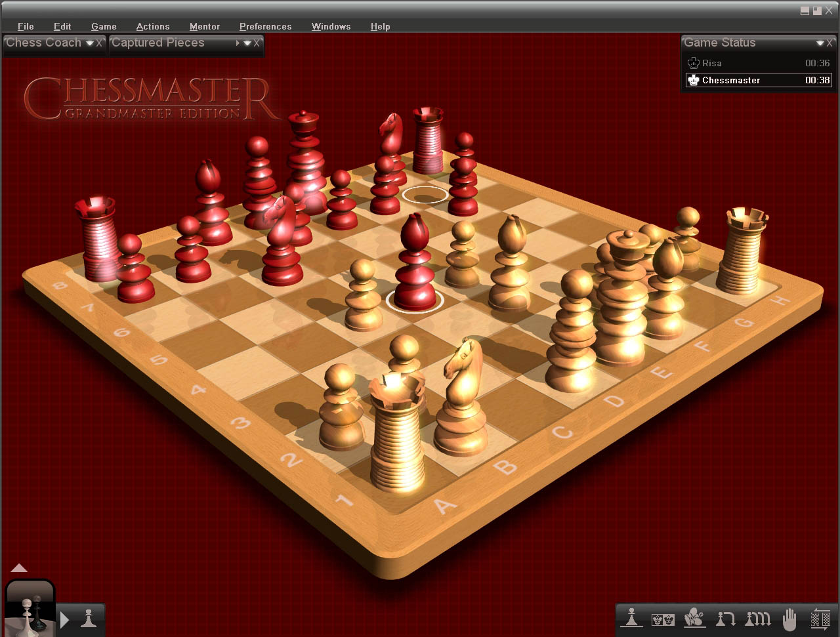Click the pawn with triple arrows icon
Viewport: 840px width, 637px height.
[x=757, y=618]
